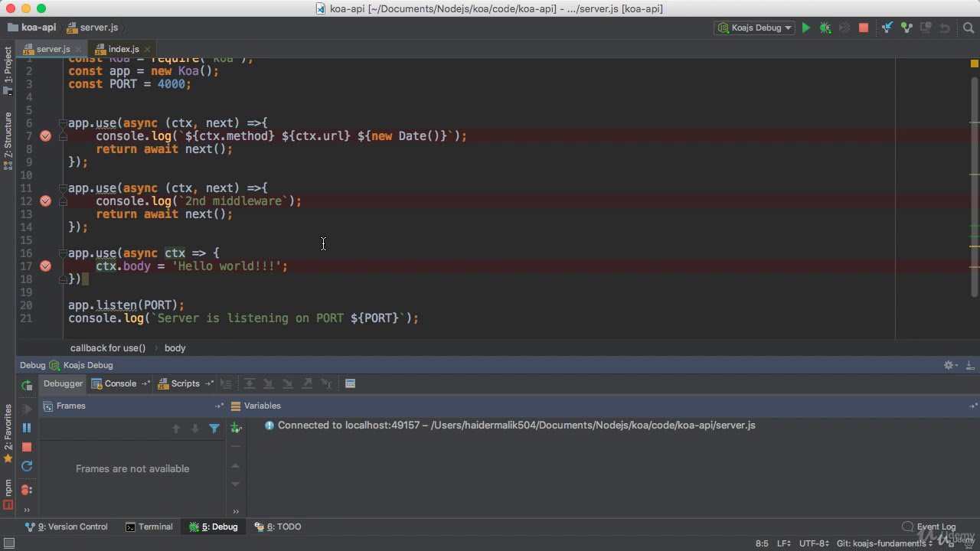
Task: Collapse the code block at line 6
Action: (x=64, y=123)
